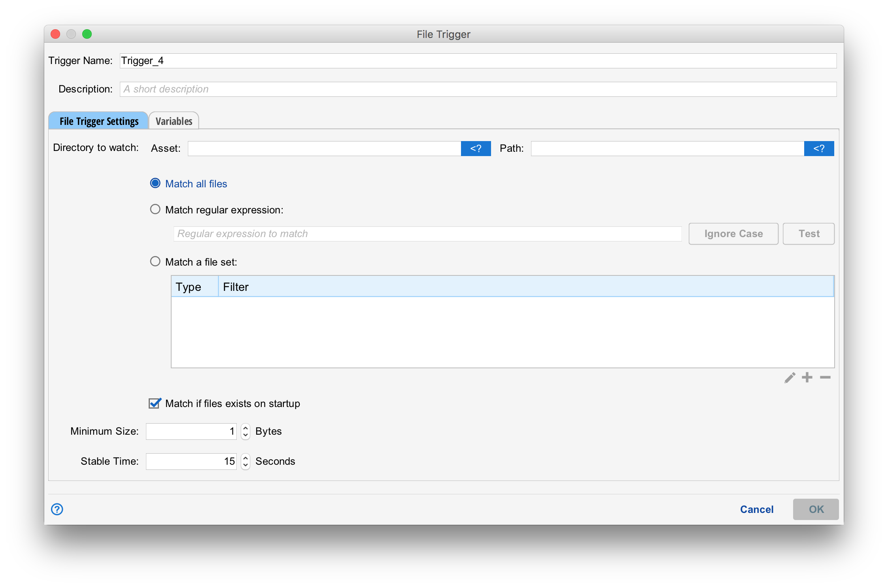The height and width of the screenshot is (588, 888).
Task: Click the minus icon to remove file set
Action: tap(825, 377)
